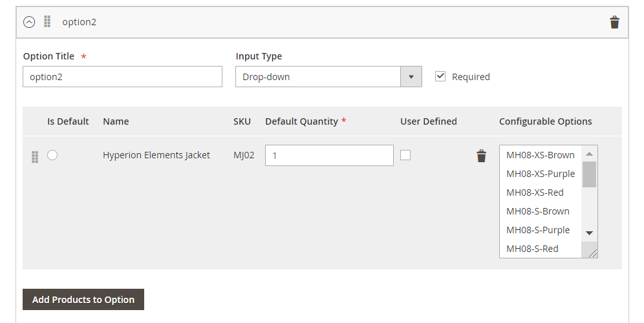Collapse the option2 section with chevron icon
Viewport: 644px width, 323px height.
click(x=29, y=23)
